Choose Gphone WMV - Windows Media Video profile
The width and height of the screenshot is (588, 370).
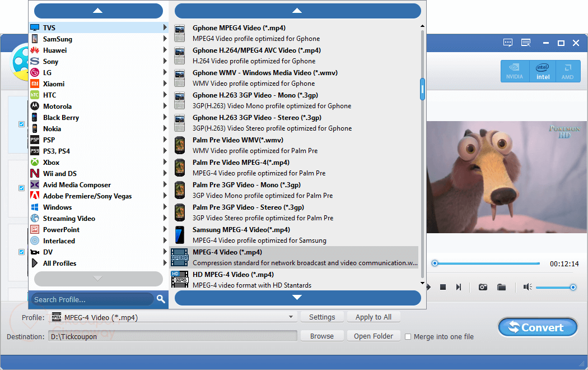click(x=294, y=78)
